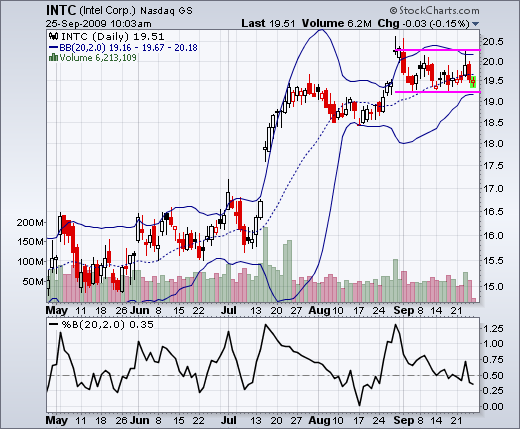Click the 'Volume 6.2M' header readout
Image resolution: width=520 pixels, height=429 pixels.
click(337, 23)
